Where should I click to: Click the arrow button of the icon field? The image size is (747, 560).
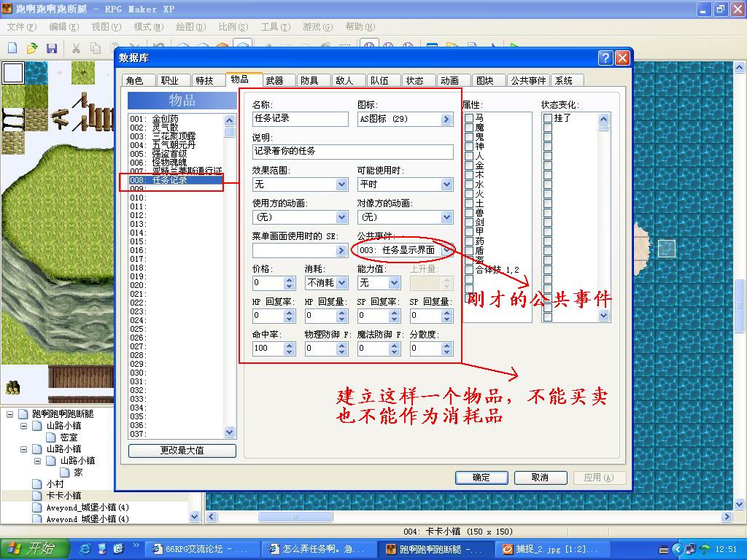tap(446, 119)
